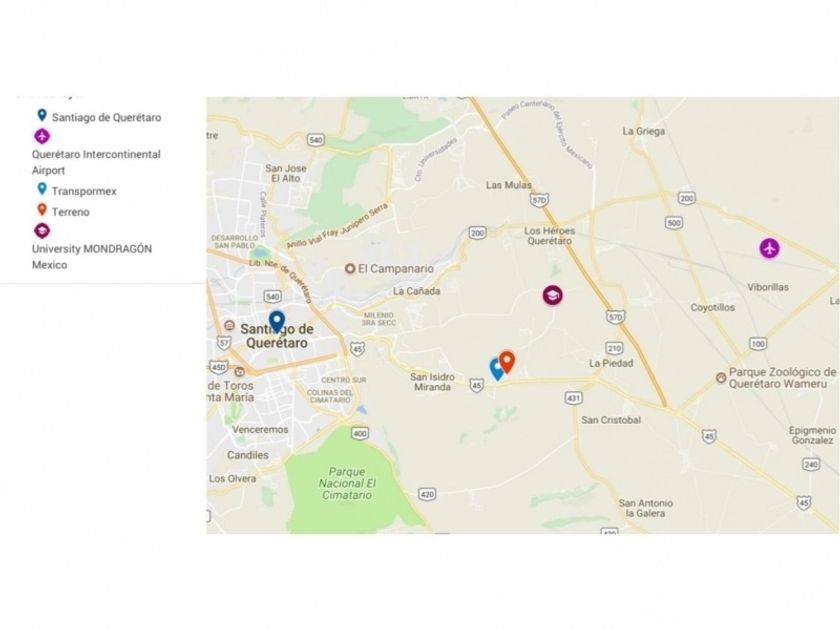Select Querétaro Intercontinental Airport legend entry
Viewport: 840px width, 630px height.
tap(96, 162)
